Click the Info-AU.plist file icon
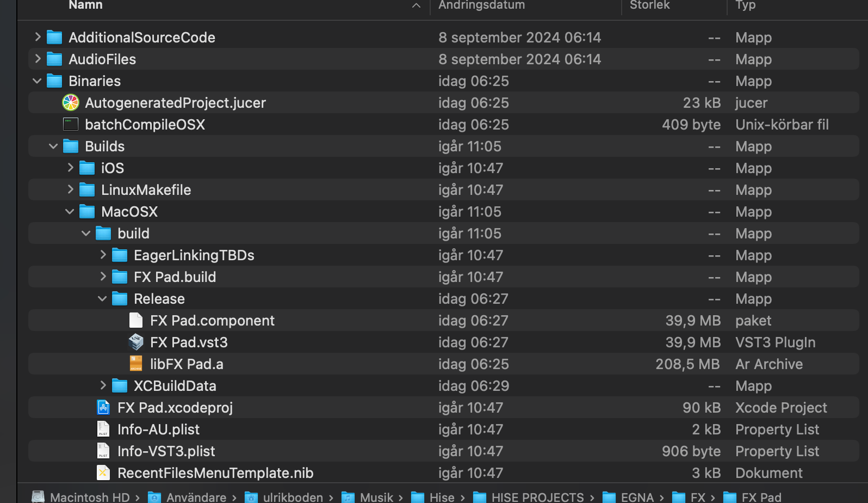Image resolution: width=868 pixels, height=503 pixels. click(103, 429)
